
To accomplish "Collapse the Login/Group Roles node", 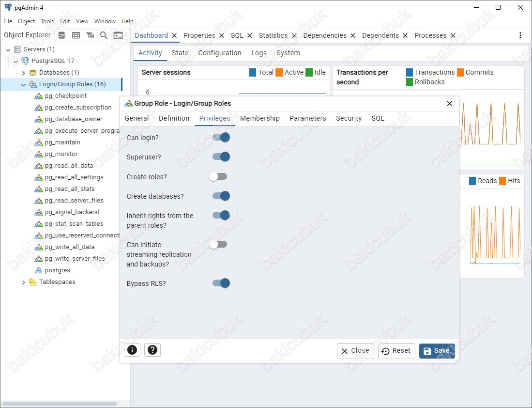I will point(23,85).
